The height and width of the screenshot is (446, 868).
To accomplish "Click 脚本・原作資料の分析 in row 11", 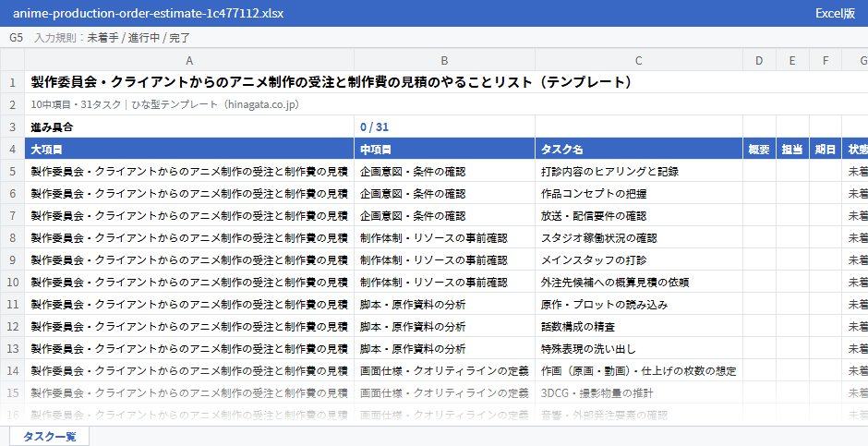I will click(x=444, y=304).
